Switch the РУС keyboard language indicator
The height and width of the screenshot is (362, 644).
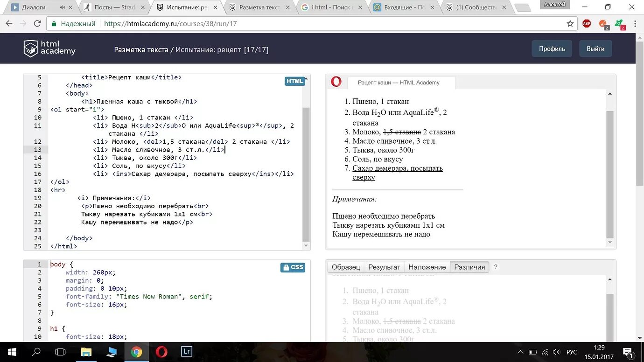(x=572, y=352)
